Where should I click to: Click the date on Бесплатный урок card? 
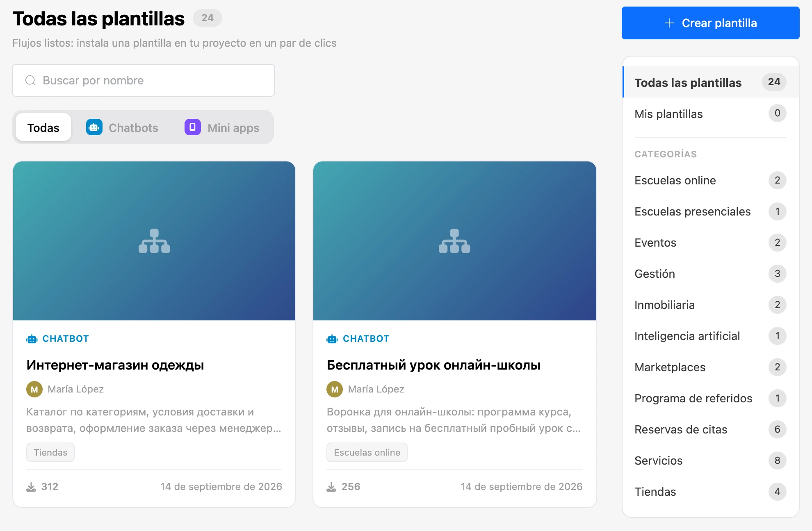(x=522, y=487)
